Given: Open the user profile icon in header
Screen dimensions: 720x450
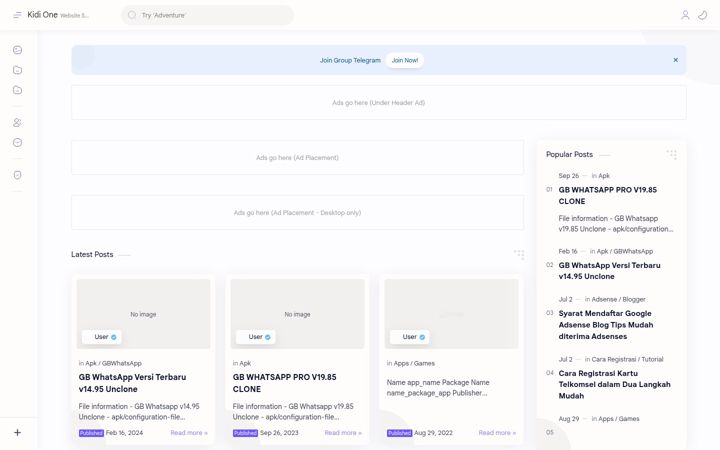Looking at the screenshot, I should tap(685, 15).
